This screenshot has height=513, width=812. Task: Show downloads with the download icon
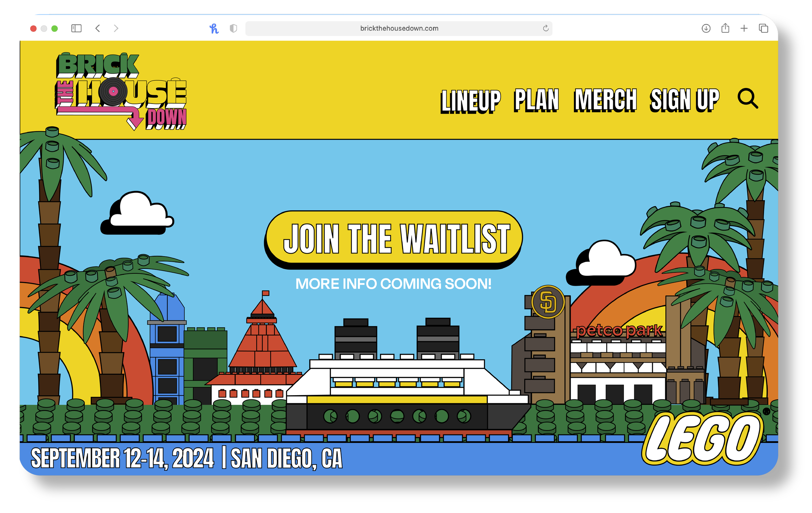pos(706,28)
